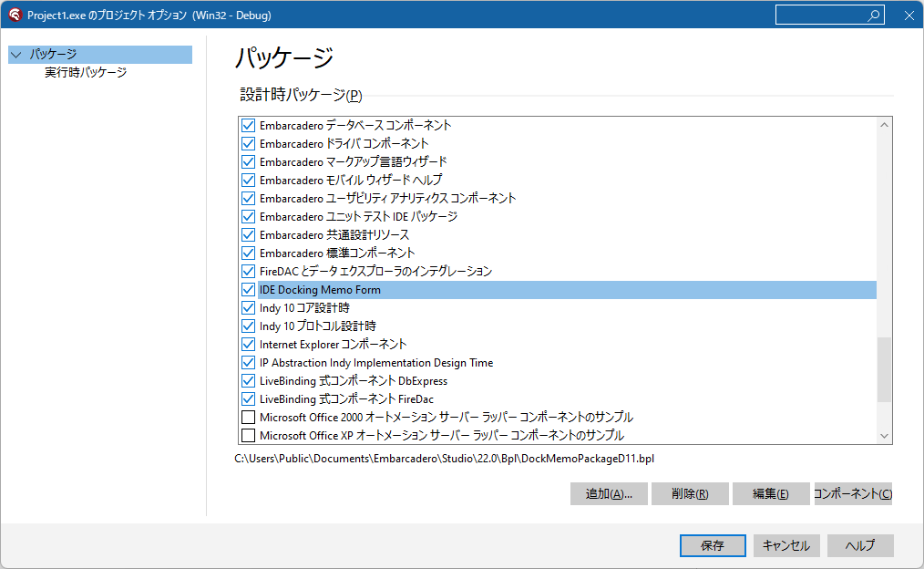Select Embarcadero 標準コンポーネント list row text
Image resolution: width=924 pixels, height=569 pixels.
coord(337,253)
